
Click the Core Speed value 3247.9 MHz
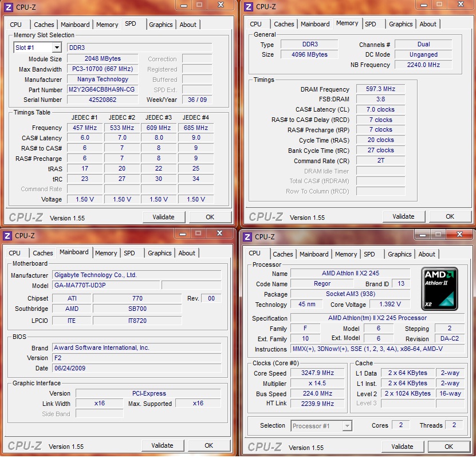tap(317, 373)
